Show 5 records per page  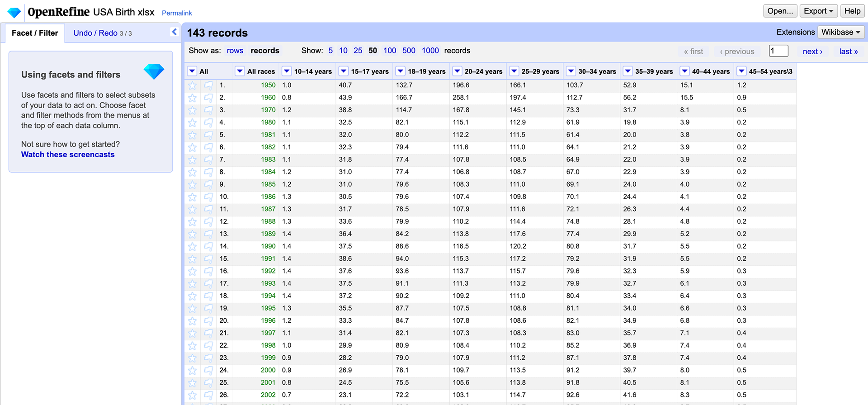click(330, 51)
